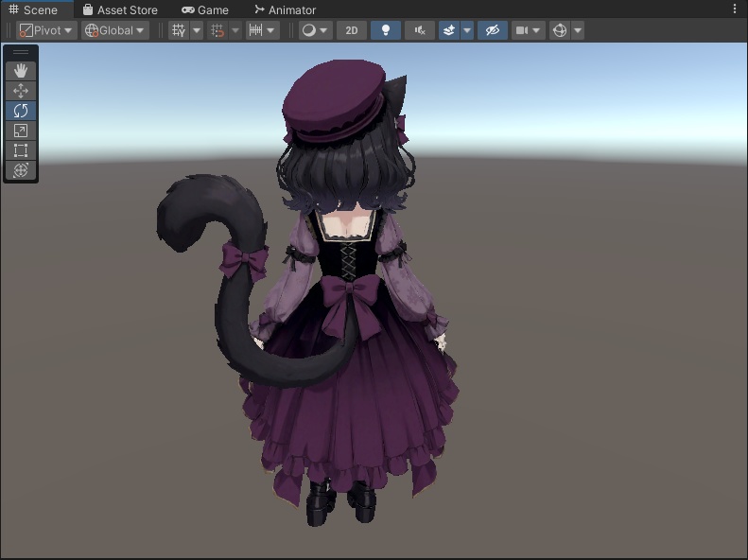Expand the grid visibility settings arrow
This screenshot has height=560, width=748.
197,30
